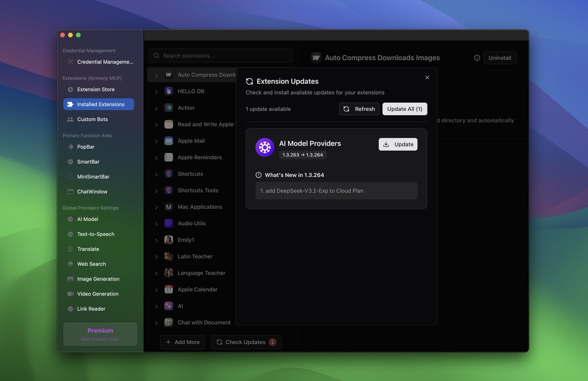Click the Shortcuts Tools extension icon

coord(169,190)
